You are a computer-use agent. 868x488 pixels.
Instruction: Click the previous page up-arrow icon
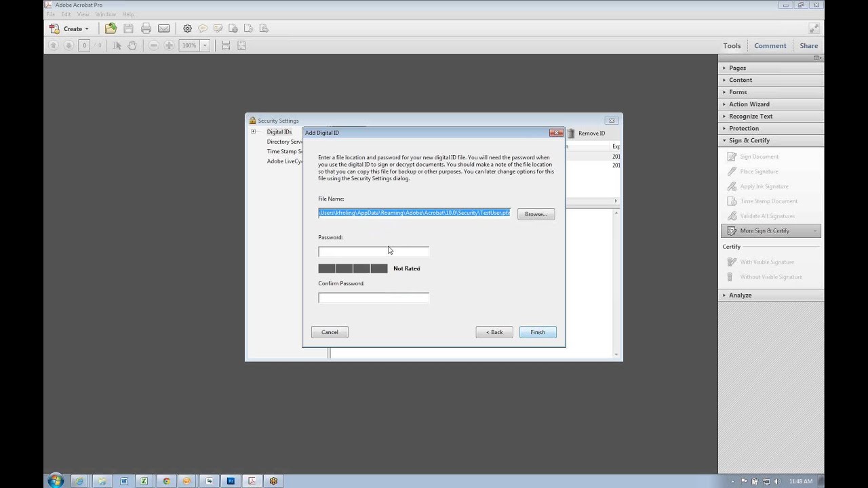tap(53, 45)
